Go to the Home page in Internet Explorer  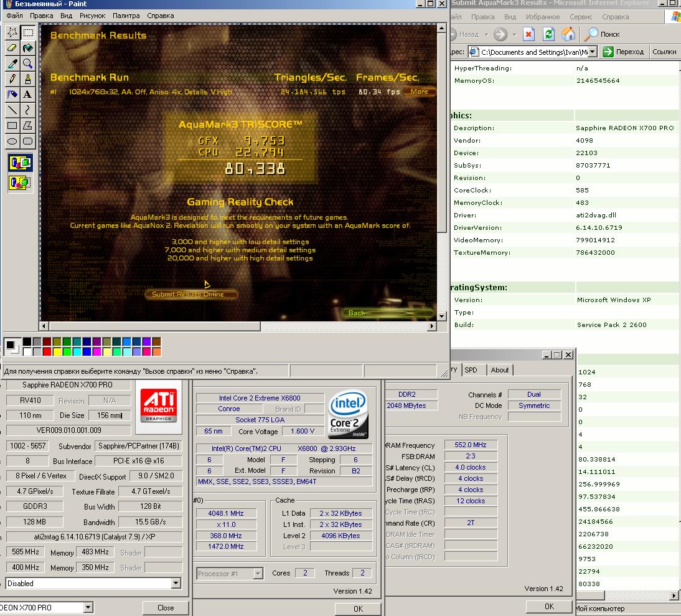(x=568, y=34)
